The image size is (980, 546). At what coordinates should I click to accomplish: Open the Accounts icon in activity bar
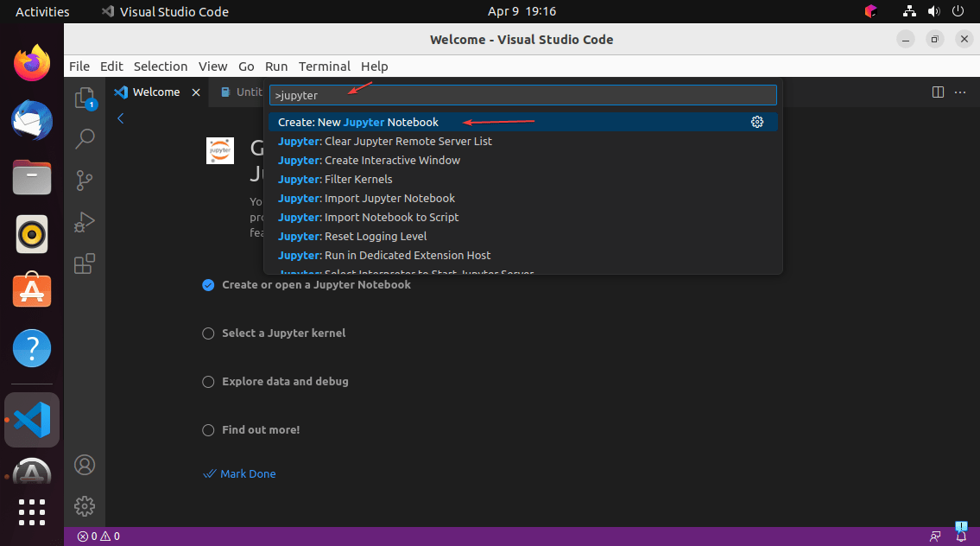click(x=85, y=465)
